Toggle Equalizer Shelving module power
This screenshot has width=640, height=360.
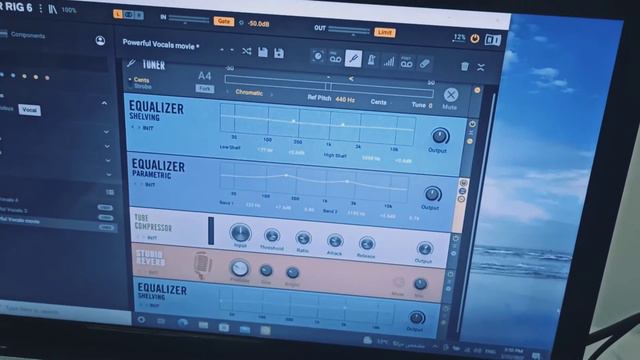coord(472,124)
